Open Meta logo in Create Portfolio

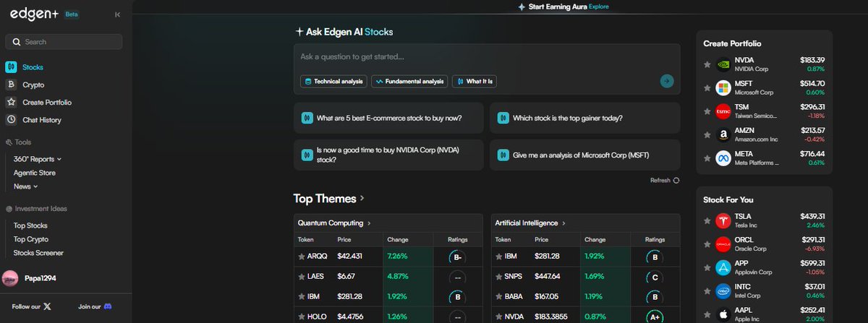pyautogui.click(x=723, y=158)
